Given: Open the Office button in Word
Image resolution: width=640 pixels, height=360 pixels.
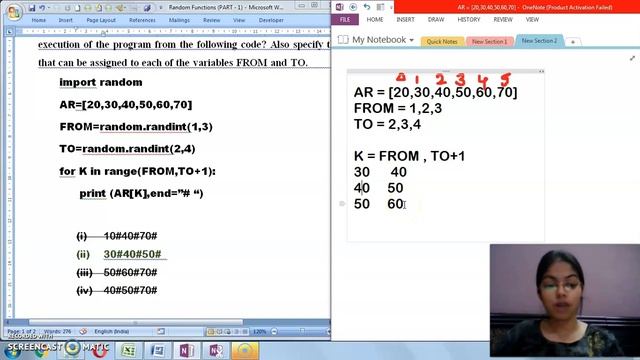Looking at the screenshot, I should [x=13, y=12].
